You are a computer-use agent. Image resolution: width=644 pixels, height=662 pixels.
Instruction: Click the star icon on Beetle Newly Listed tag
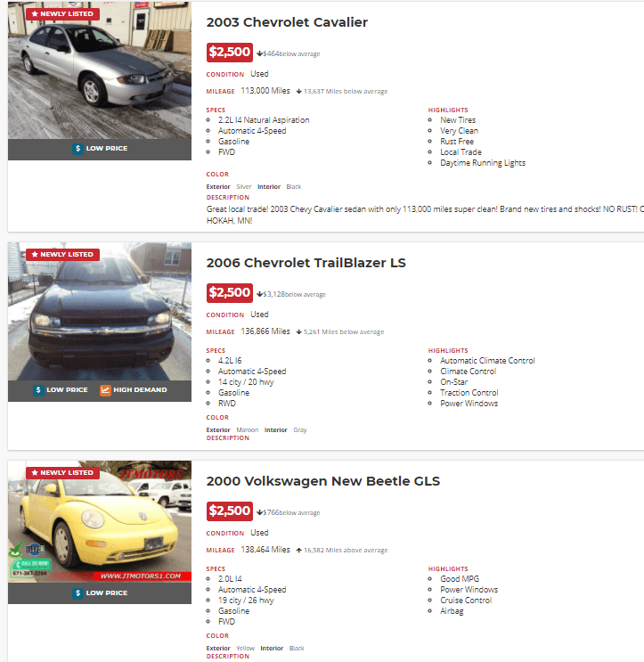(x=34, y=473)
